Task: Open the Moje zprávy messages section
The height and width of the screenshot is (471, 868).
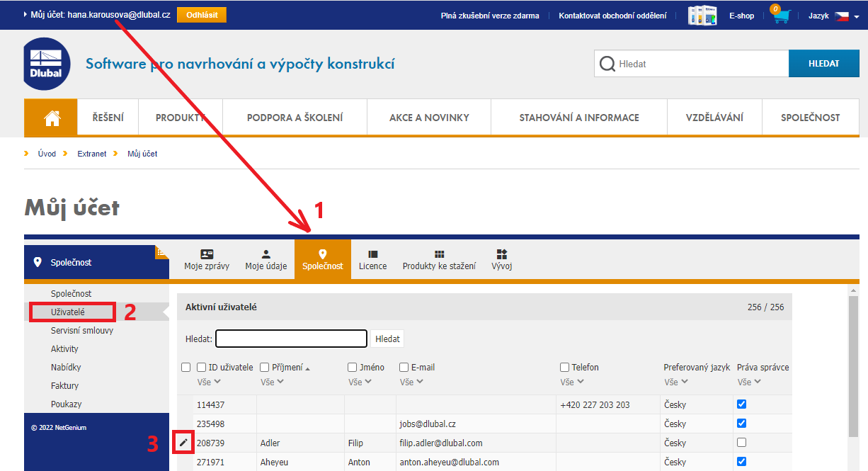Action: coord(206,259)
